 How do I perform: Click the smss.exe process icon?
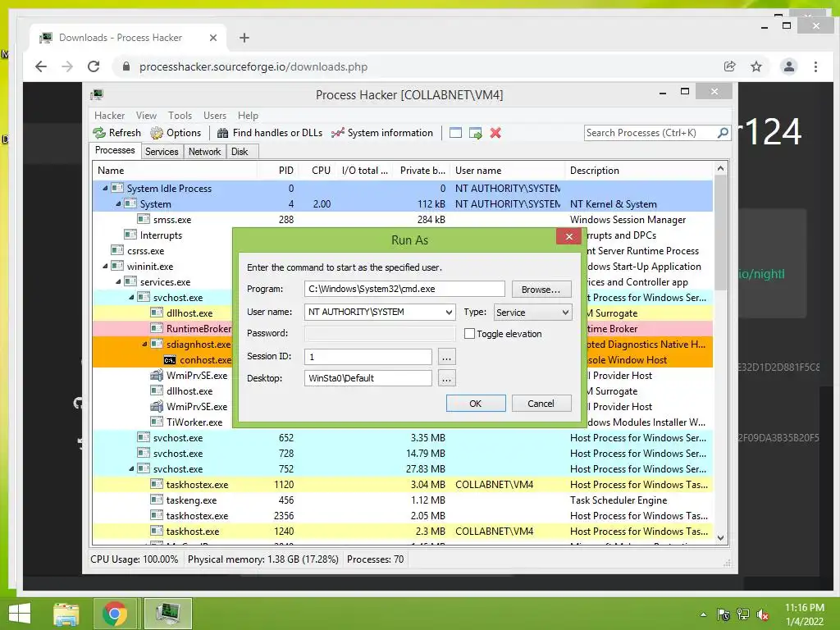click(144, 219)
